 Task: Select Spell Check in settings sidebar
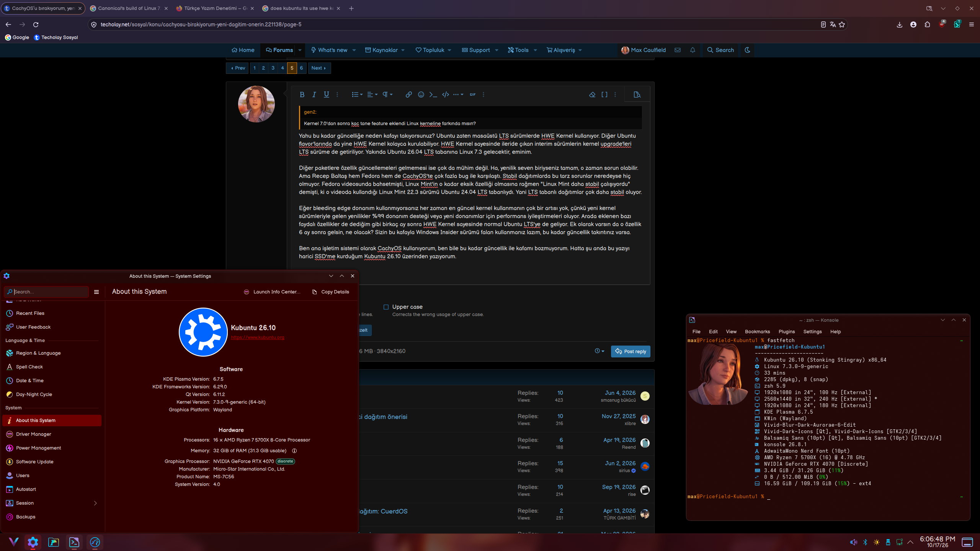[x=52, y=367]
